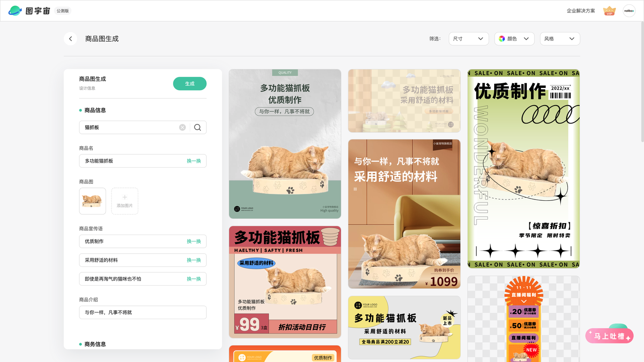644x362 pixels.
Task: Open the 1099 price sofa template
Action: 404,214
